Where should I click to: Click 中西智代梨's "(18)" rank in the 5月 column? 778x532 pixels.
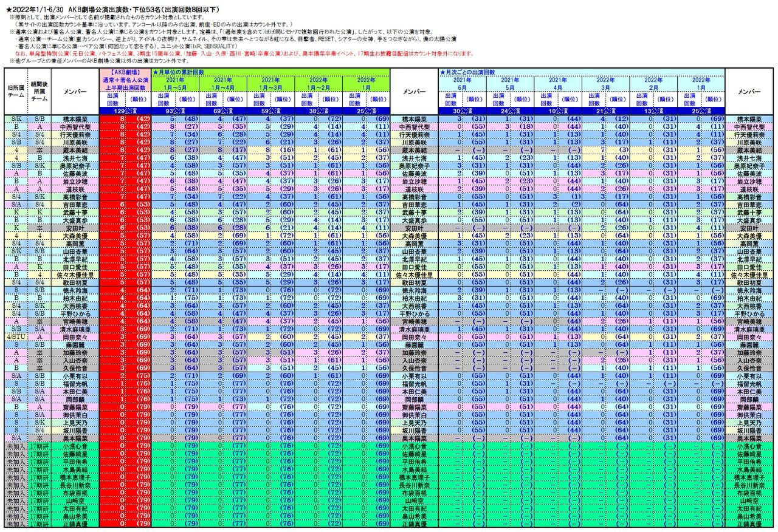(x=523, y=127)
